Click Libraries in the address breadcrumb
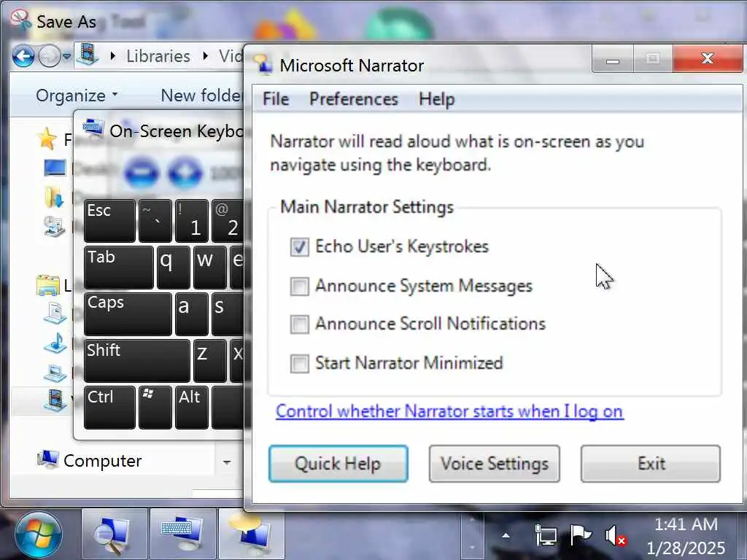This screenshot has width=747, height=560. tap(158, 56)
